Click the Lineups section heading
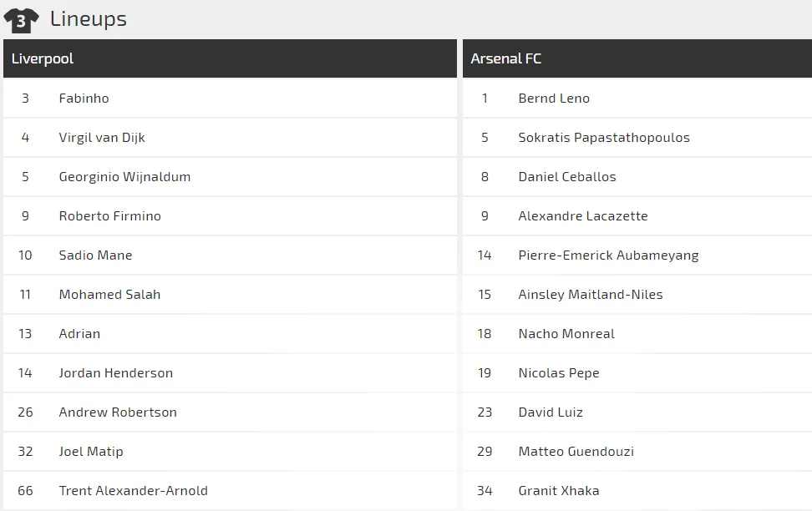 (89, 19)
